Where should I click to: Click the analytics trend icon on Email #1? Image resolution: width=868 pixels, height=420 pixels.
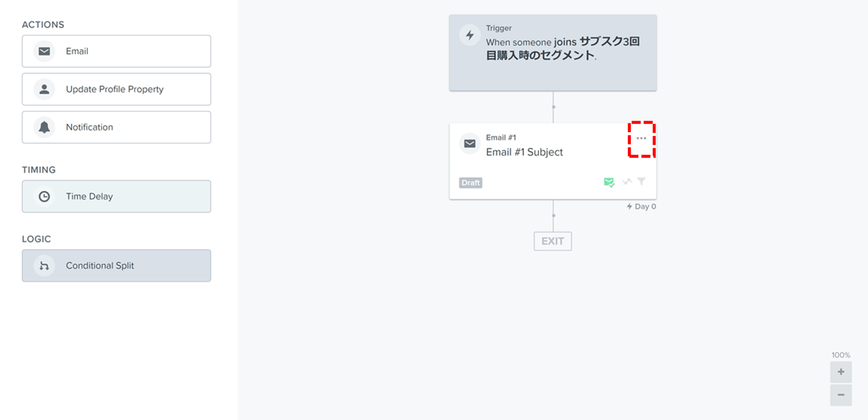[x=627, y=182]
